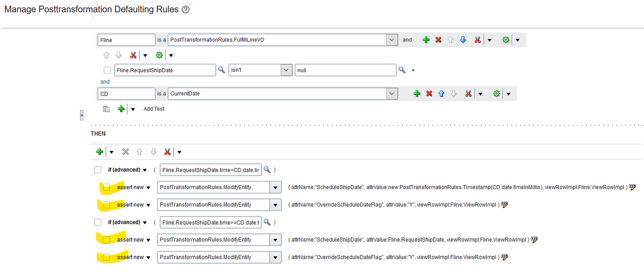Viewport: 644px width, 277px height.
Task: Click magnifier next to Fline.RequestShipDate field
Action: point(221,70)
